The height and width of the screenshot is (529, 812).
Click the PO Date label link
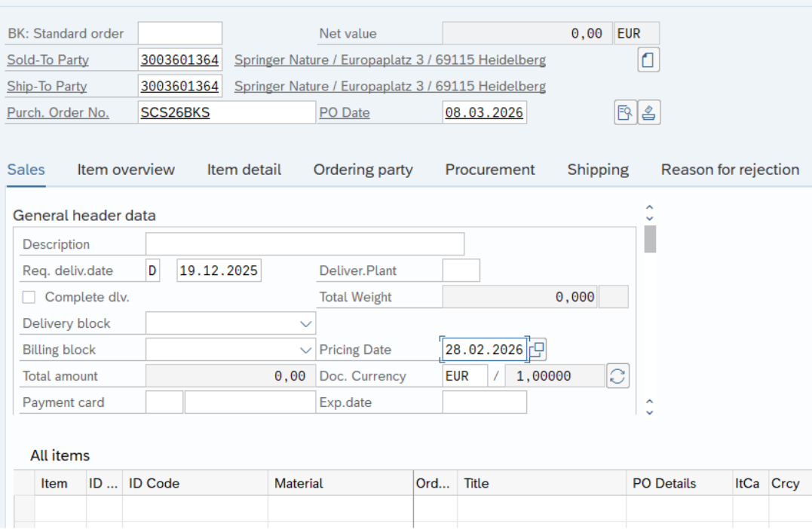pos(345,113)
